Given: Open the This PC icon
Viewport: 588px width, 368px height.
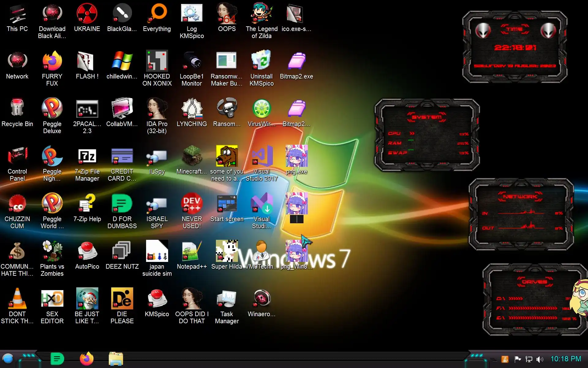Looking at the screenshot, I should coord(17,13).
